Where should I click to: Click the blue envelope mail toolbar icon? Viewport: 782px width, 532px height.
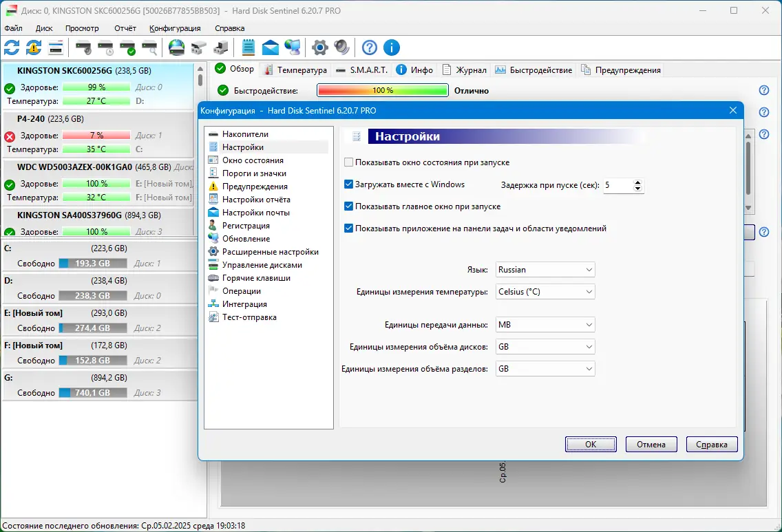click(271, 48)
